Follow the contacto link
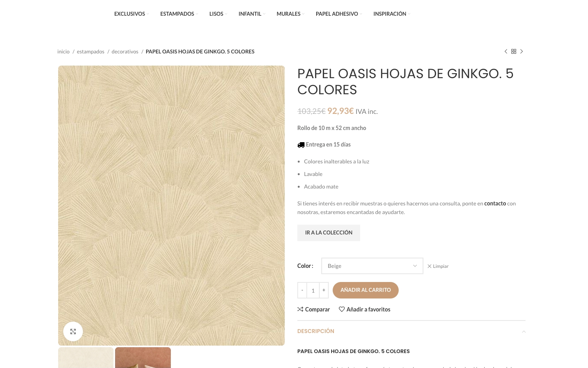 (495, 203)
